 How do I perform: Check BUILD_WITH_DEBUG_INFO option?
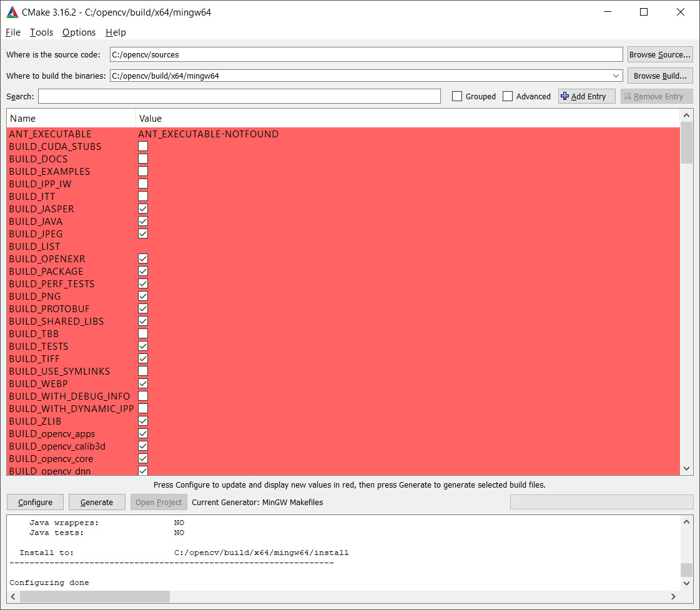point(143,396)
